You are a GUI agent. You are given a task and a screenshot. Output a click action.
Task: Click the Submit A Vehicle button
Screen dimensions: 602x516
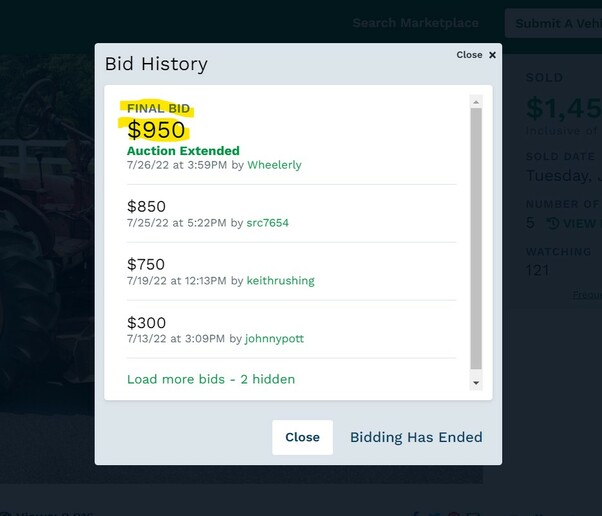click(553, 23)
